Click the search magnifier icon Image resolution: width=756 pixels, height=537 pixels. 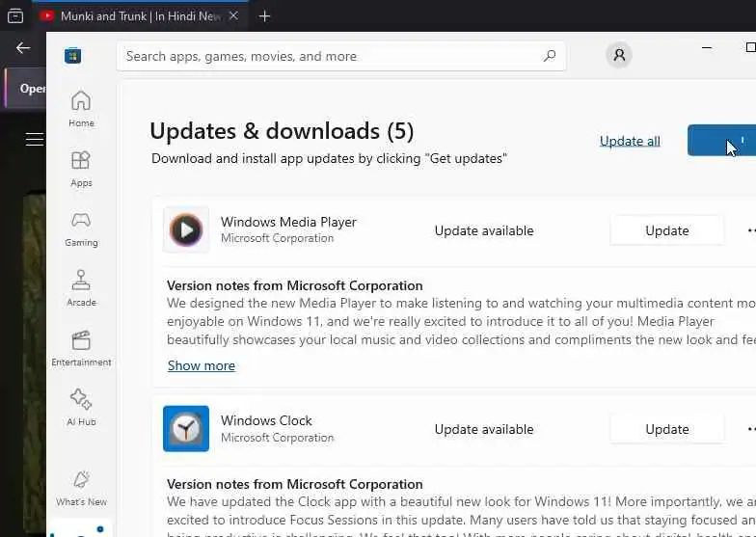pos(550,56)
